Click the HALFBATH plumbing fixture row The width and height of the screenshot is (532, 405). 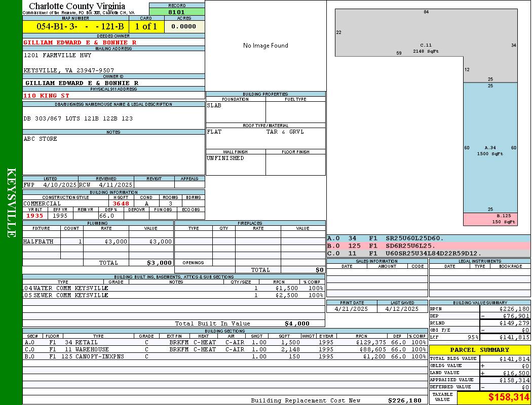(98, 241)
